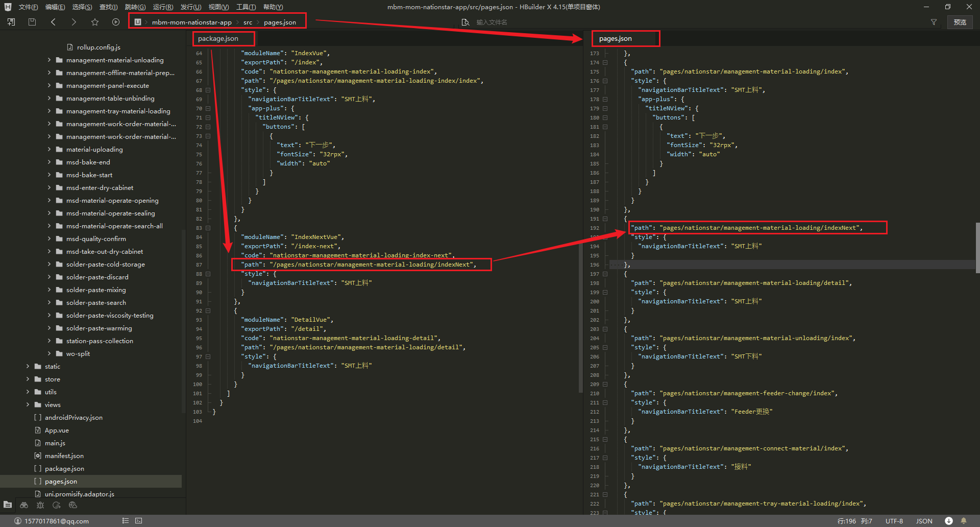Click the Run play icon in toolbar
Viewport: 980px width, 527px height.
(x=116, y=22)
